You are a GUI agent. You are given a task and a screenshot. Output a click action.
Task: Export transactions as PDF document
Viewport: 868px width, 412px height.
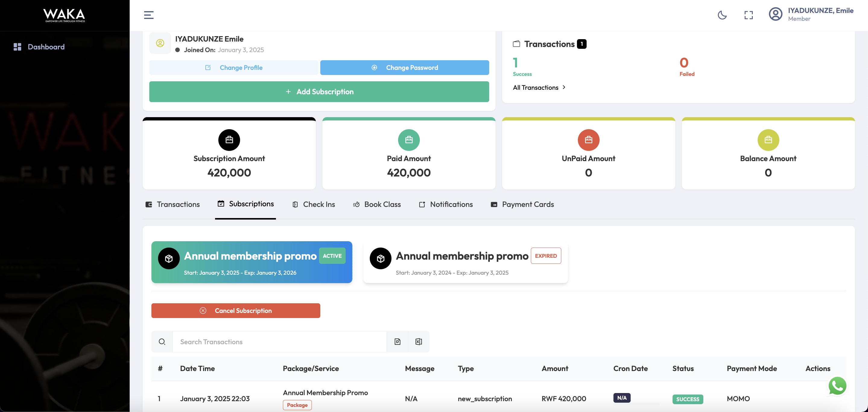tap(398, 341)
